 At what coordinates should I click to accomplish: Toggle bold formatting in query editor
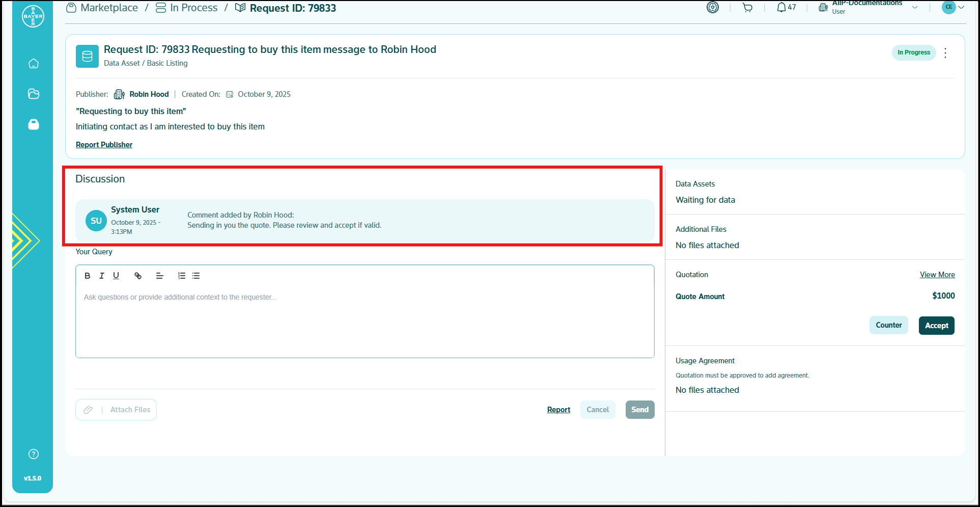[x=88, y=276]
